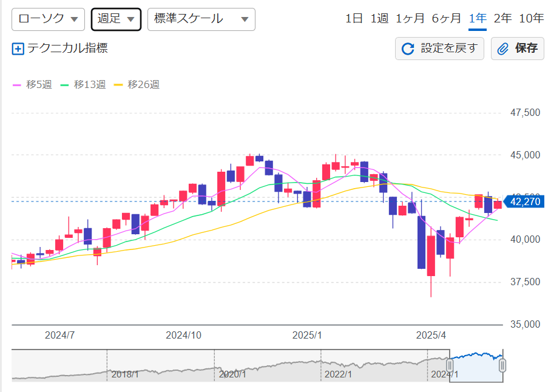Click 2020/1 in the navigator timeline

[232, 374]
